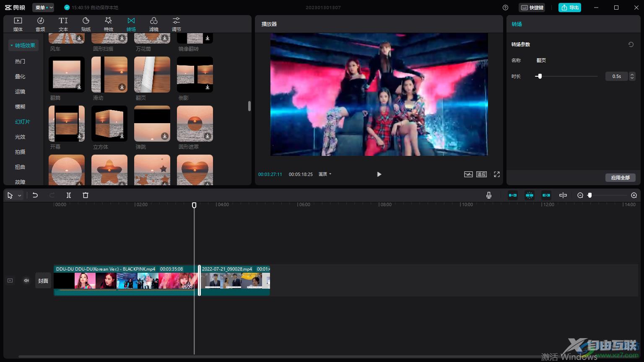Open the 媒体 media tab
This screenshot has width=644, height=362.
(18, 24)
